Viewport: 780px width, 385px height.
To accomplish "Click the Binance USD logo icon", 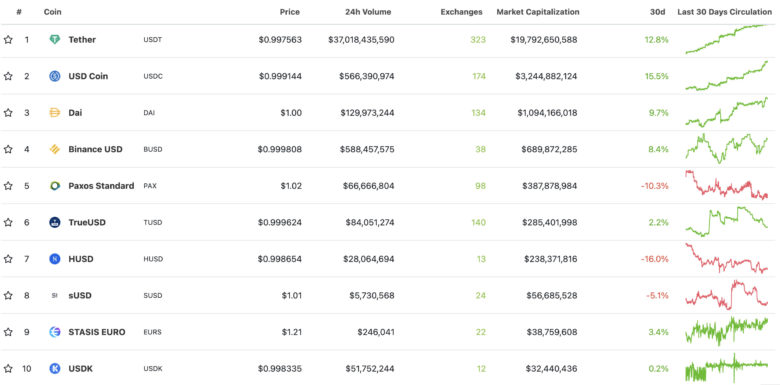I will click(x=55, y=149).
